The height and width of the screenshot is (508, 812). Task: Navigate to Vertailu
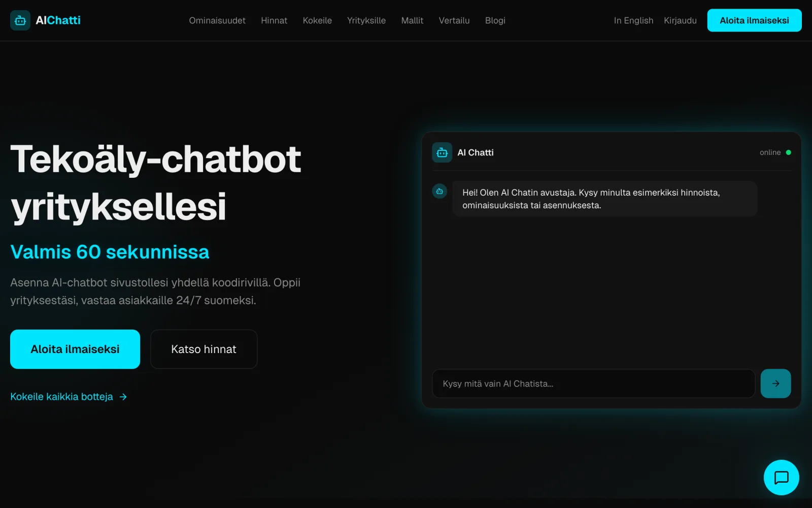click(454, 20)
